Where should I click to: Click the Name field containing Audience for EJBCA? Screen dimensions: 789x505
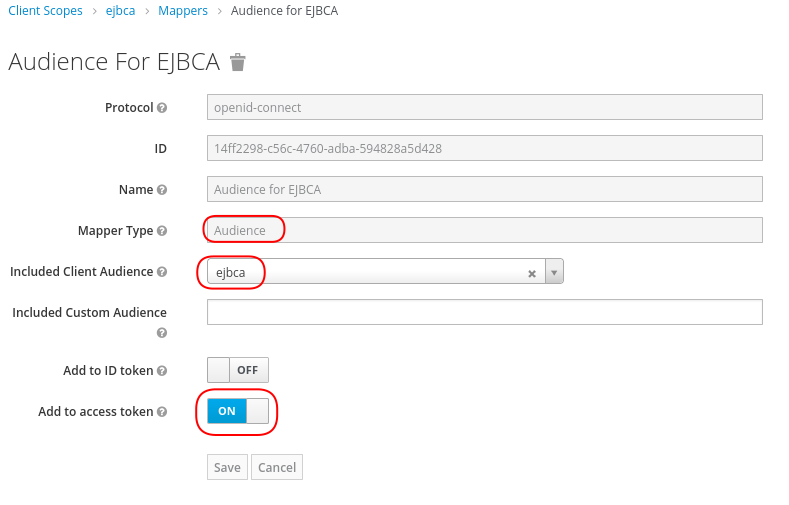[484, 189]
